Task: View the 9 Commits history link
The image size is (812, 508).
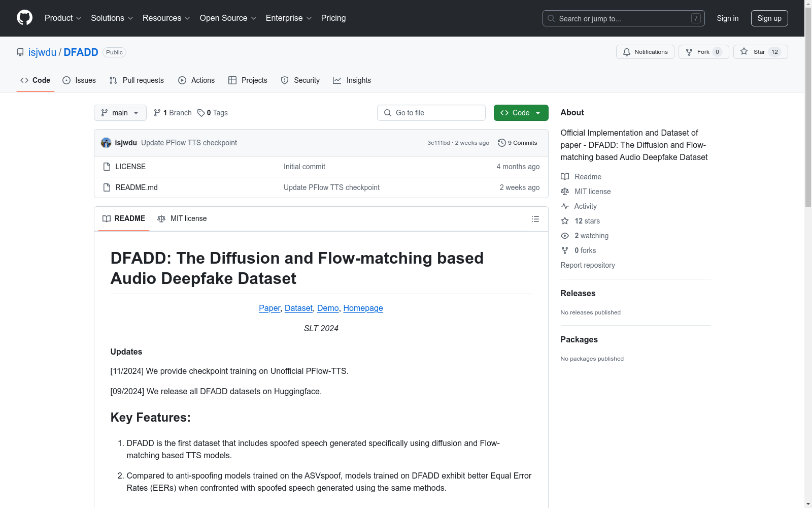Action: [x=518, y=143]
